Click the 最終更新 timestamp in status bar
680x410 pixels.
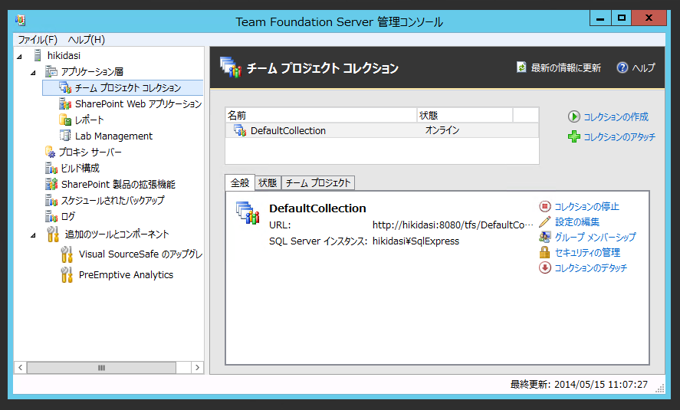(579, 384)
